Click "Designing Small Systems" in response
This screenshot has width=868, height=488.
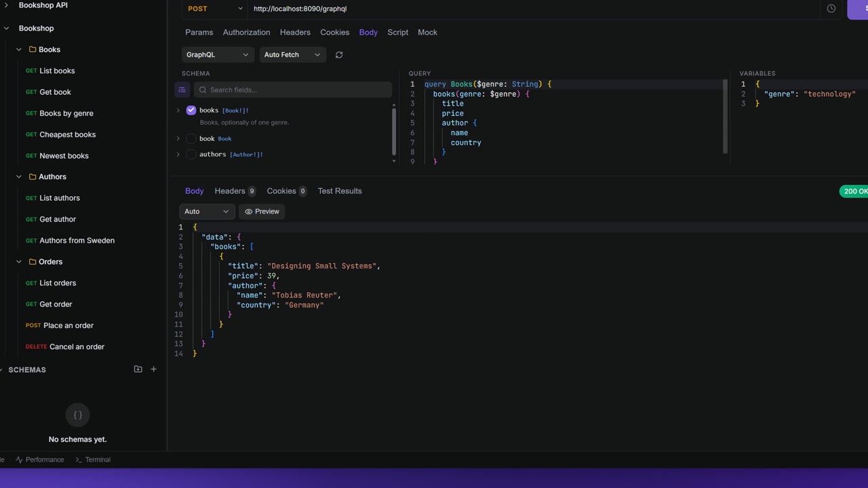322,266
